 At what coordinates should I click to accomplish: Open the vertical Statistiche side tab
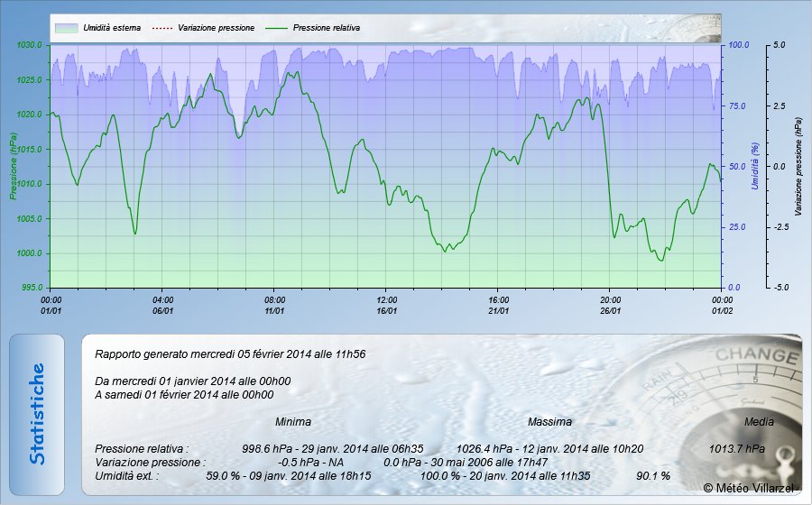[37, 414]
